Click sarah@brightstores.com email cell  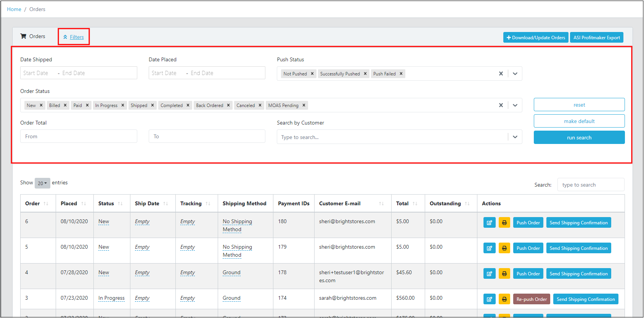348,298
